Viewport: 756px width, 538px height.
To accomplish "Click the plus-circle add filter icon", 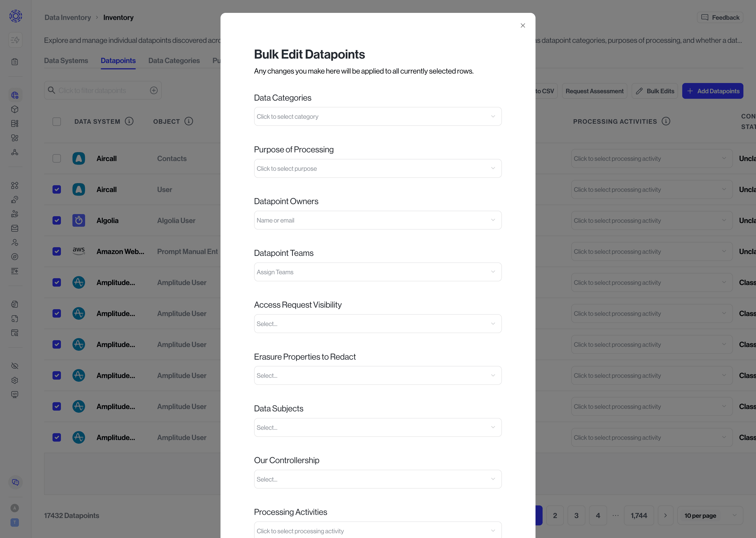I will [154, 90].
